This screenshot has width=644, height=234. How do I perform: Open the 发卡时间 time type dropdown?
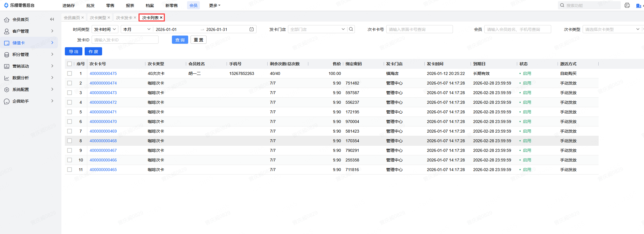coord(105,29)
